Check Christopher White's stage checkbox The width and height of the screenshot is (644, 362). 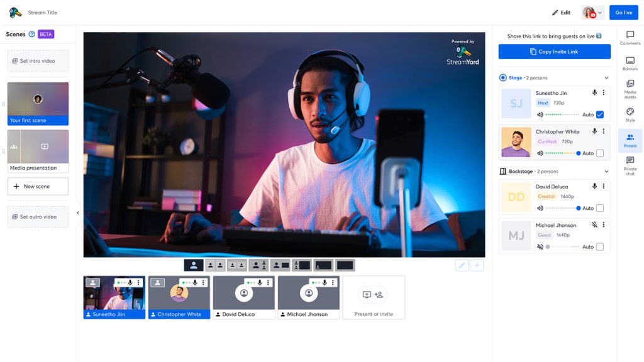point(600,153)
